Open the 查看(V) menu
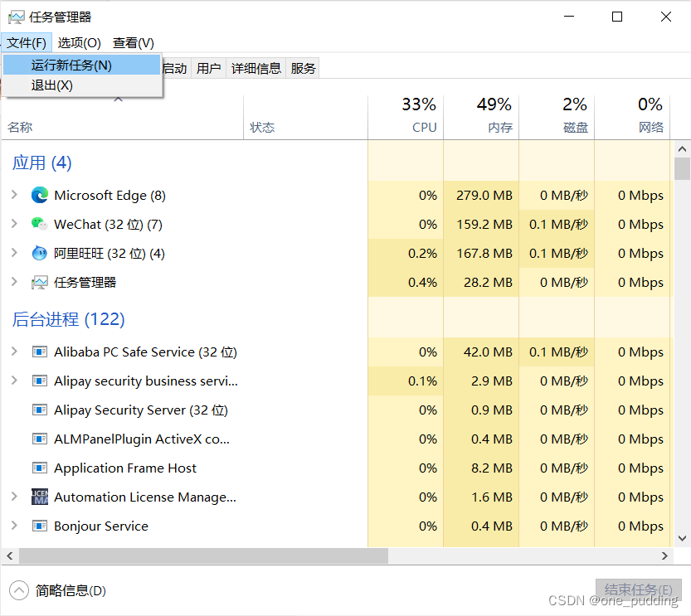The height and width of the screenshot is (616, 691). coord(133,43)
